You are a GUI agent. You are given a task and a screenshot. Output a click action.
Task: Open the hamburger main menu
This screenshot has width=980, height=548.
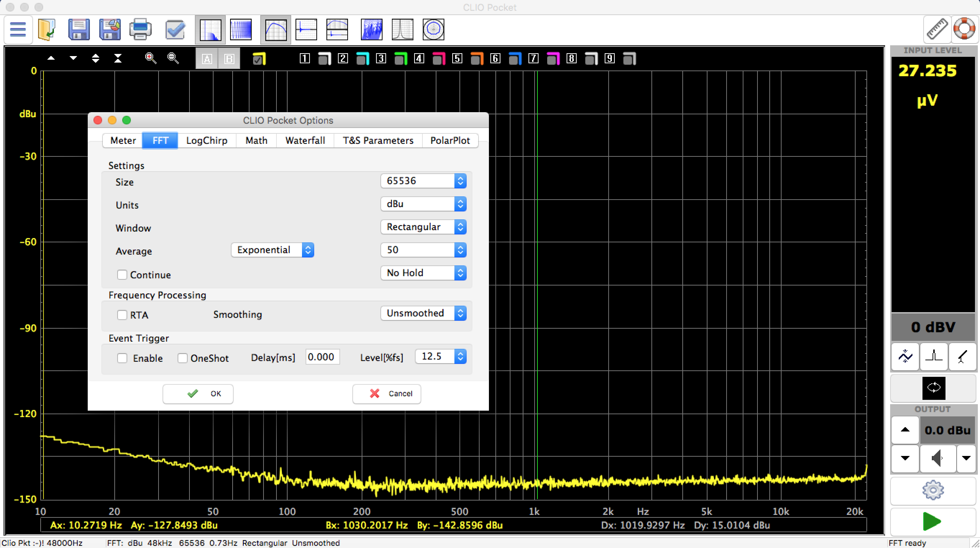[x=18, y=29]
